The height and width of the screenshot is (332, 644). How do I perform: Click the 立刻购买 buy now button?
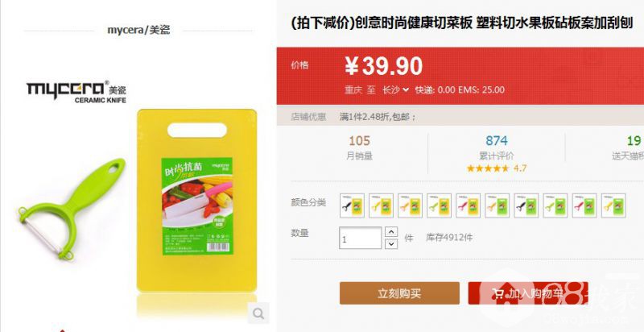tap(399, 293)
